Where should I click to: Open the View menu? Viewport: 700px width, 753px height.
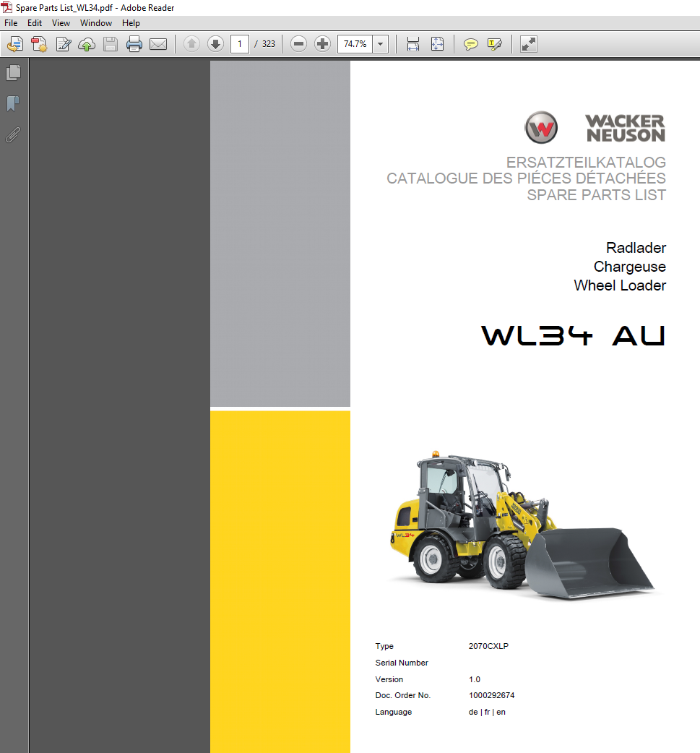(x=61, y=23)
